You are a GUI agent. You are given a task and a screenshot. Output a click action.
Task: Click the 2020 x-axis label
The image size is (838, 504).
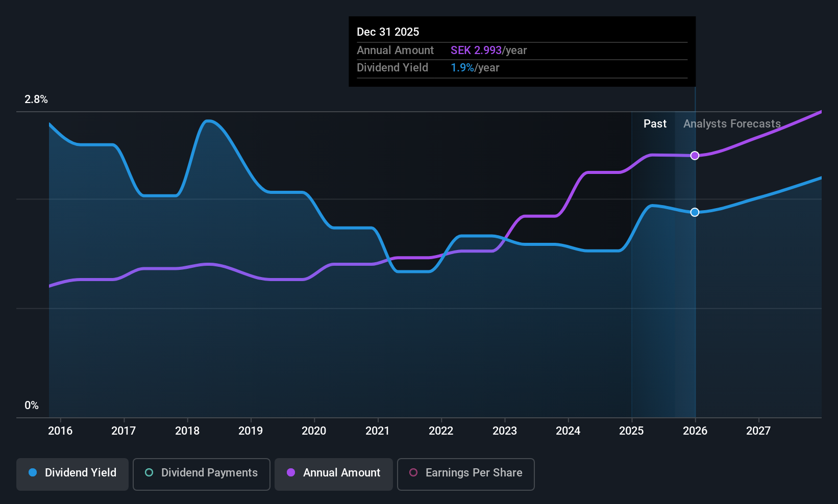click(x=314, y=431)
